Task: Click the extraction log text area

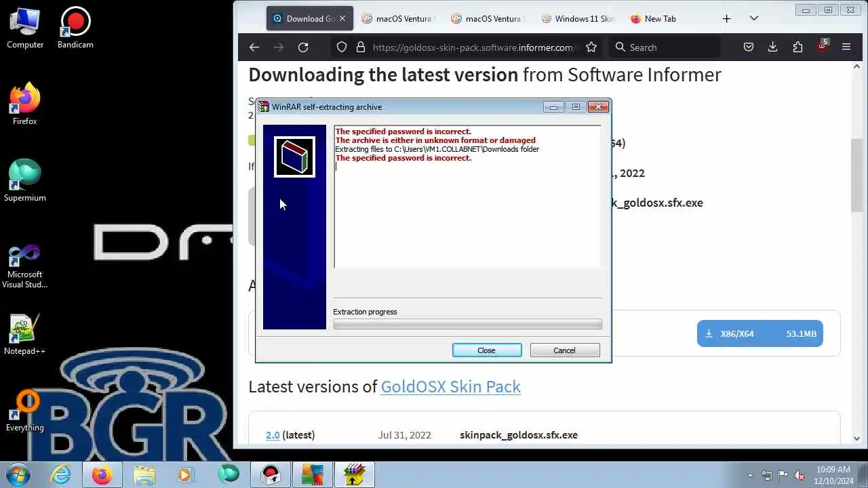Action: point(467,197)
